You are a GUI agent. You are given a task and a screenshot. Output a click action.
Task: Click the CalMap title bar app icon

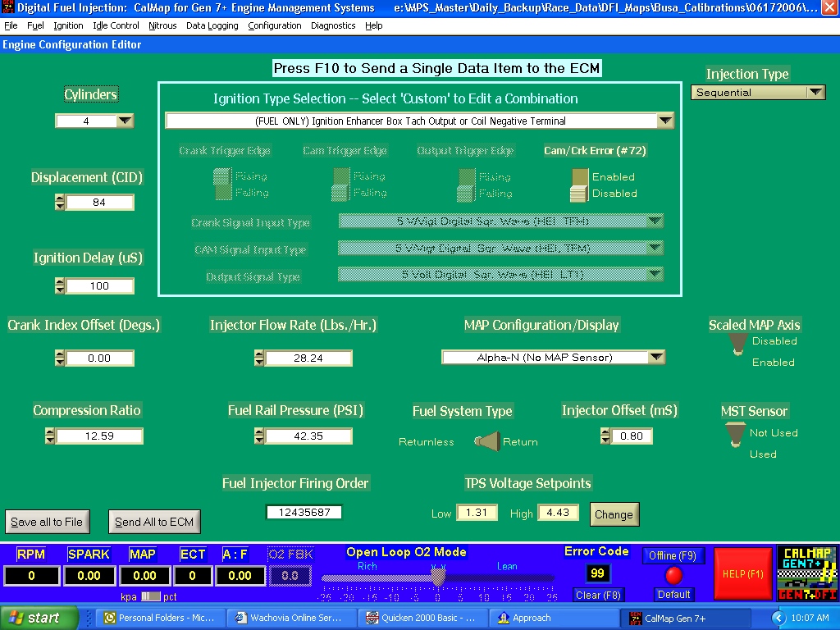coord(7,7)
